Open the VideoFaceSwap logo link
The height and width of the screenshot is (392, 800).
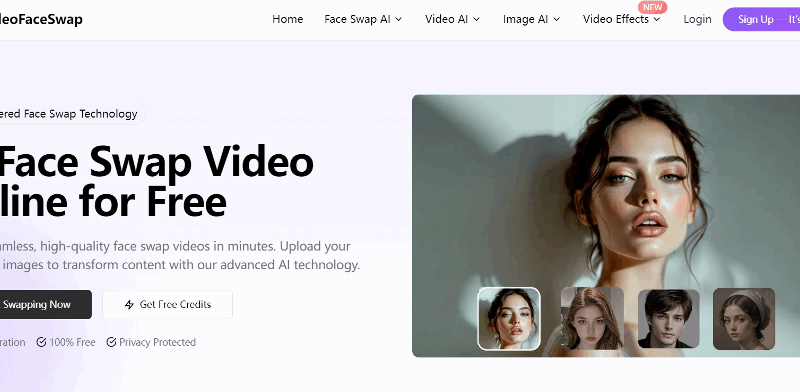click(41, 19)
